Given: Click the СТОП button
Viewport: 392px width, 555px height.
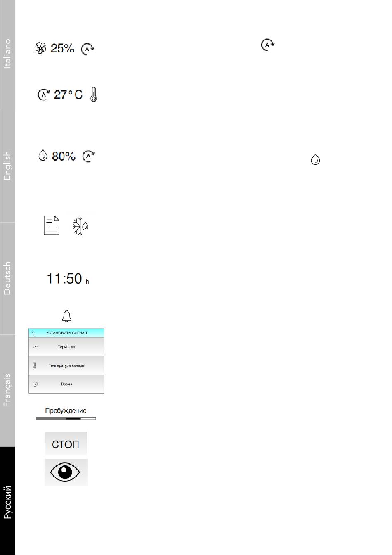Looking at the screenshot, I should 66,444.
